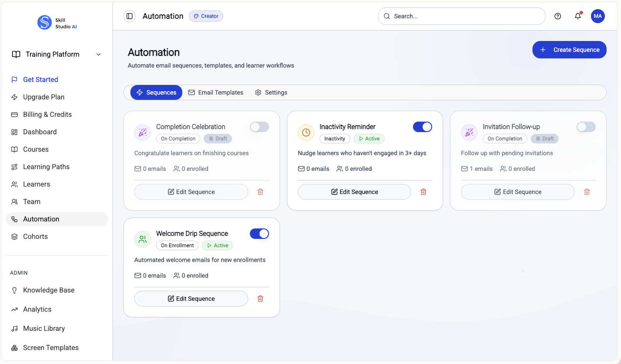Click the Creator badge
The width and height of the screenshot is (621, 364).
(x=206, y=16)
